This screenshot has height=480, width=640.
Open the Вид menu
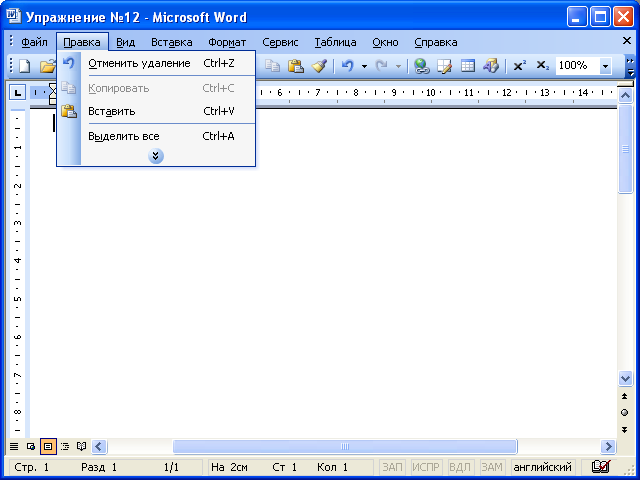click(x=125, y=42)
